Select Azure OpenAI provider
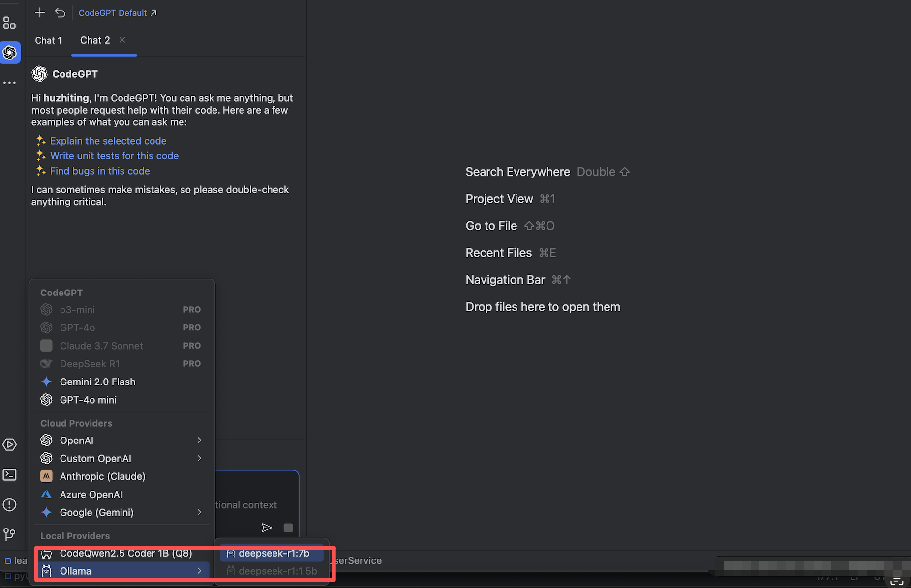The width and height of the screenshot is (911, 588). (x=121, y=495)
